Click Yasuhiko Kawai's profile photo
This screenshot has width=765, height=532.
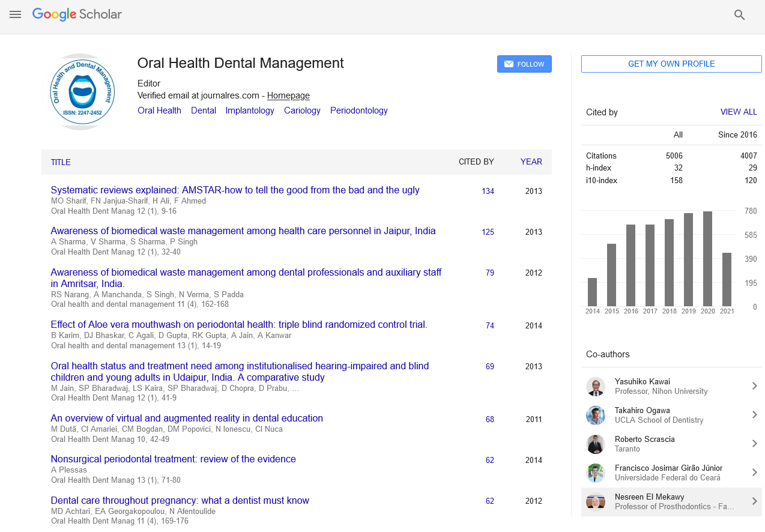tap(595, 386)
